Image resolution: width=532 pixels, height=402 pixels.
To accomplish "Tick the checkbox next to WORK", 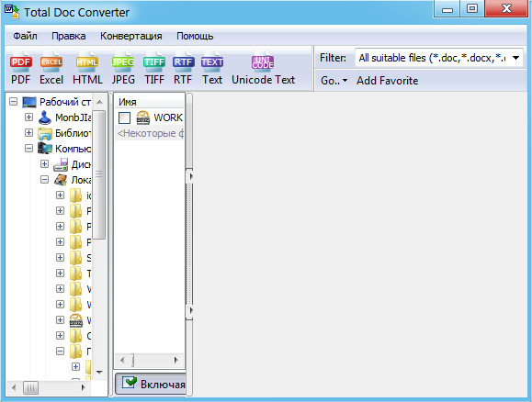I will pos(125,118).
